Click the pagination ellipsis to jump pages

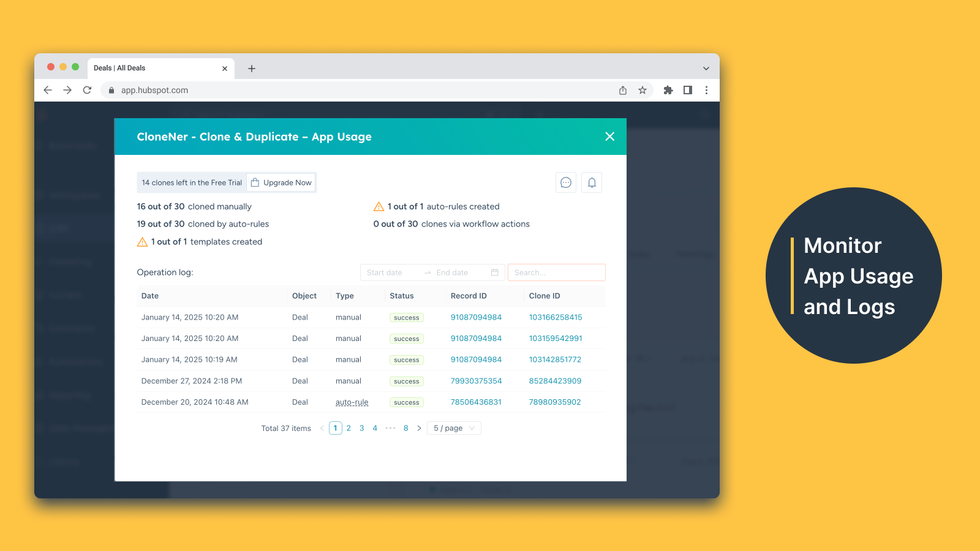click(391, 428)
